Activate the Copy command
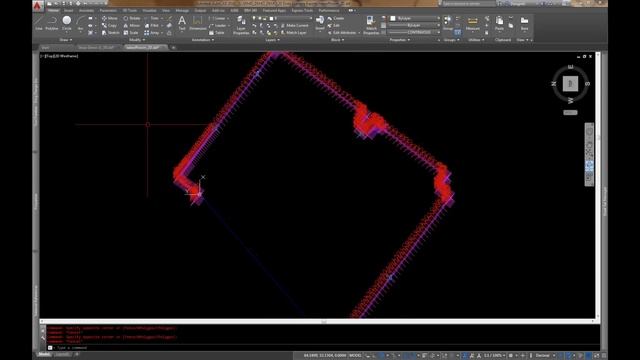Screen dimensions: 640x360 click(x=109, y=25)
